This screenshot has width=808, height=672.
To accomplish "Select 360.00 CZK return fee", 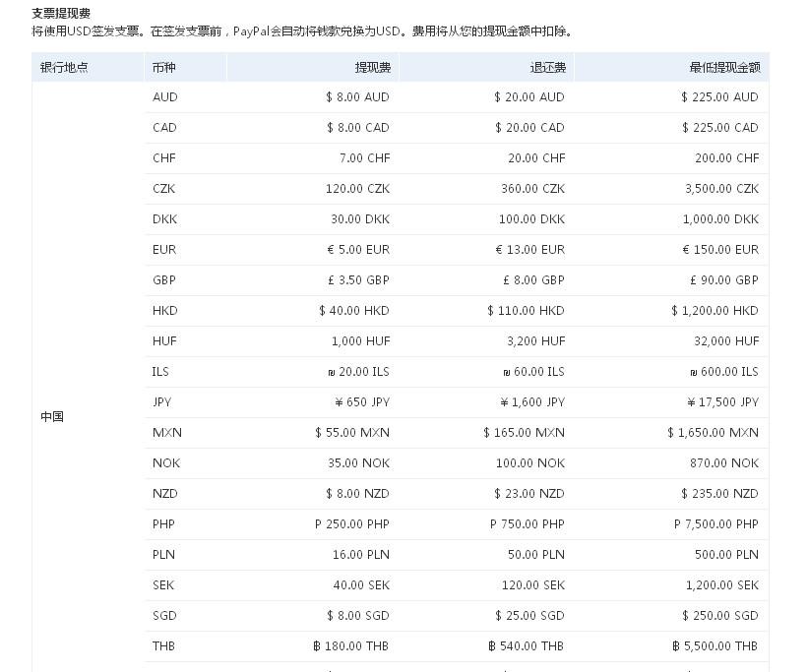I will click(x=533, y=189).
